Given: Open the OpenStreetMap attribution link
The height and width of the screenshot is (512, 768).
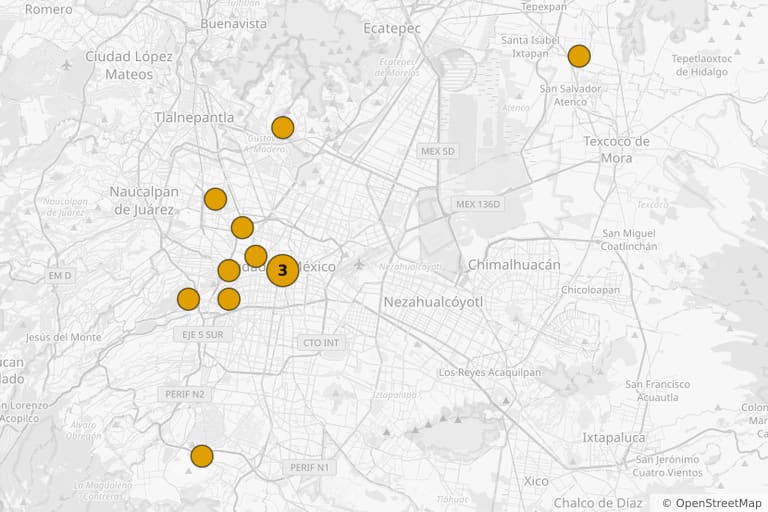Looking at the screenshot, I should pos(712,503).
